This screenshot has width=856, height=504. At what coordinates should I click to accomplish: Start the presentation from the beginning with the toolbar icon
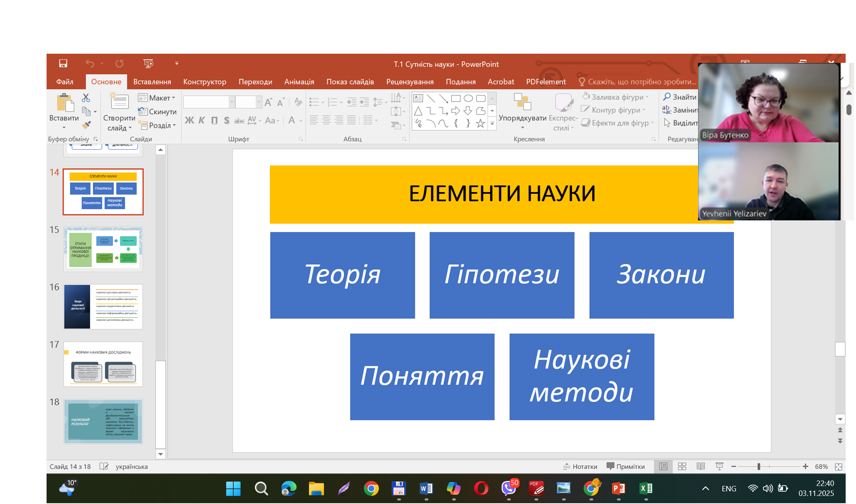pyautogui.click(x=148, y=64)
